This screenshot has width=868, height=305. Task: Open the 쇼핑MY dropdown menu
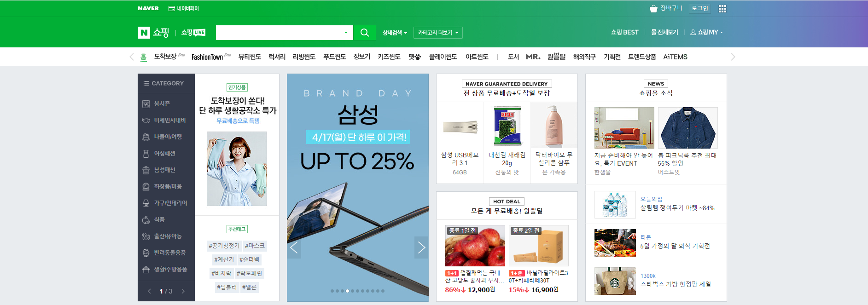(706, 32)
